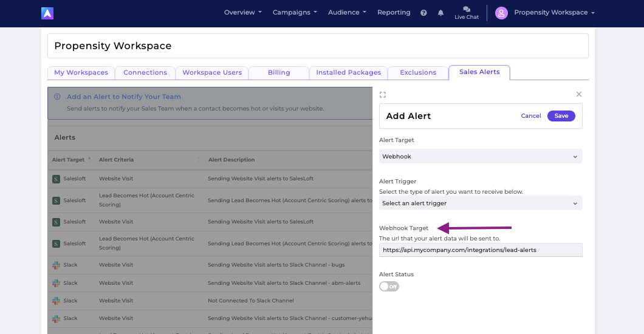Expand the Audience menu
The image size is (644, 334).
(x=347, y=12)
